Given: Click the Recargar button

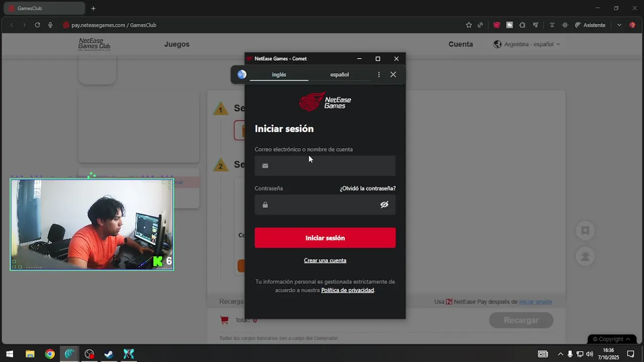Looking at the screenshot, I should [x=521, y=320].
